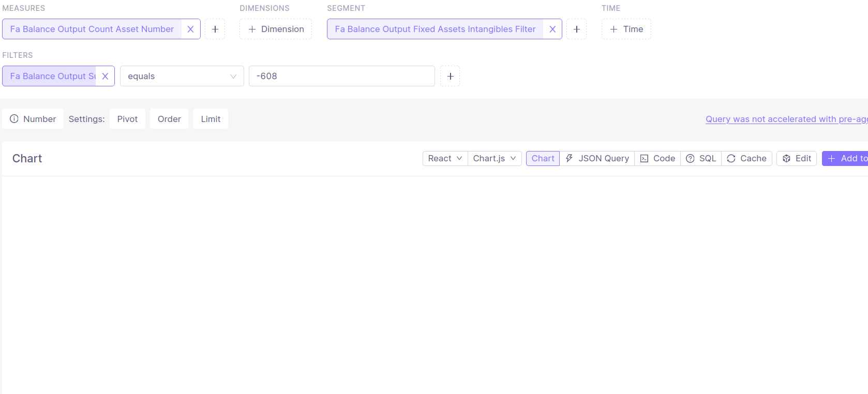868x394 pixels.
Task: Open Limit settings
Action: coord(211,119)
